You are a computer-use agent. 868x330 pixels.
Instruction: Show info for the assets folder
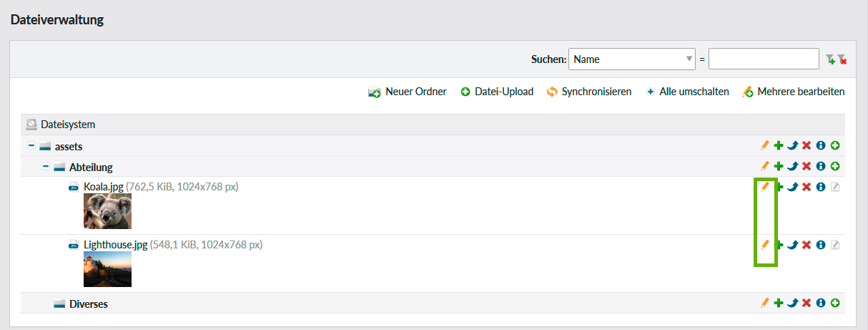pos(821,146)
